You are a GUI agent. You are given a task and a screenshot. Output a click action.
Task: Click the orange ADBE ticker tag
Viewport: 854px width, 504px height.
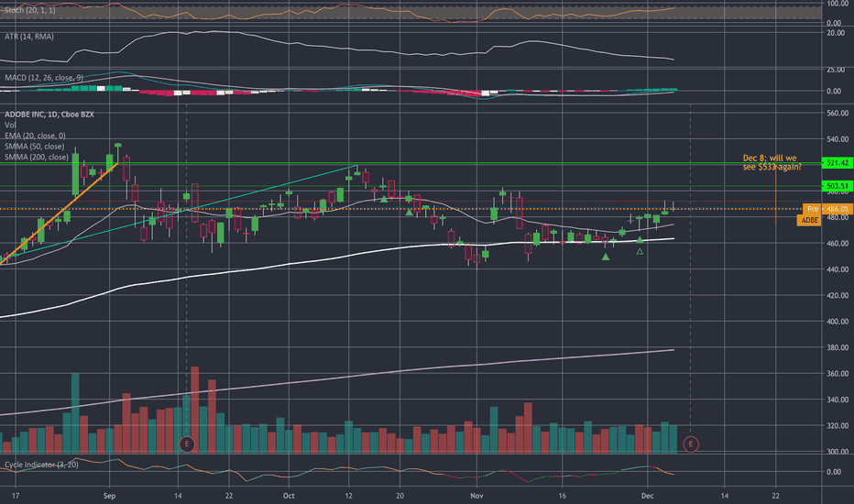[809, 220]
